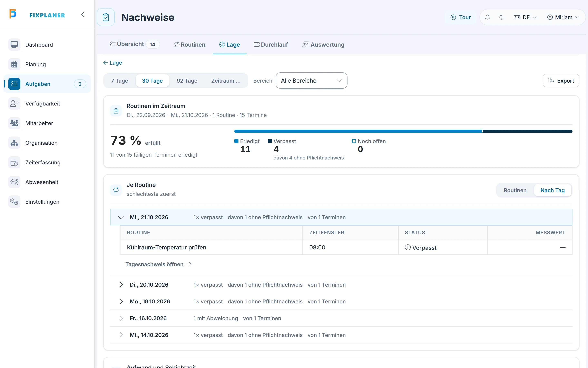Click the Je Routine cycle icon
The image size is (588, 368).
[116, 190]
